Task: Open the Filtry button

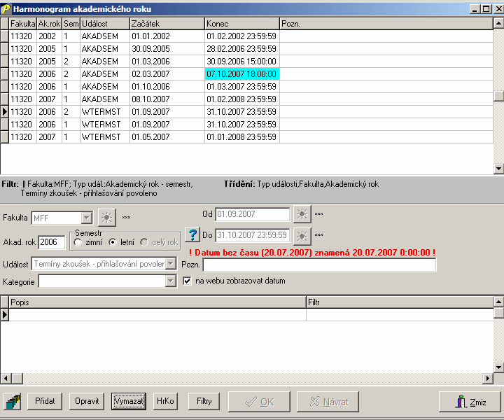Action: (x=204, y=401)
